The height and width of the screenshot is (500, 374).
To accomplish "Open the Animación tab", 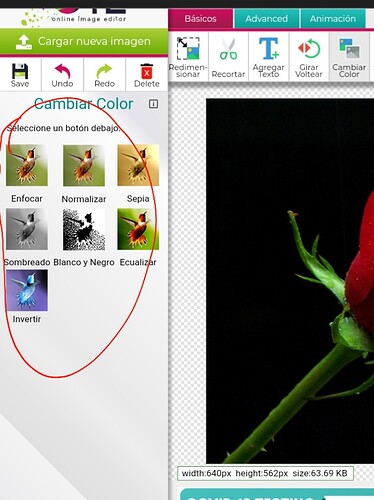I will point(333,19).
